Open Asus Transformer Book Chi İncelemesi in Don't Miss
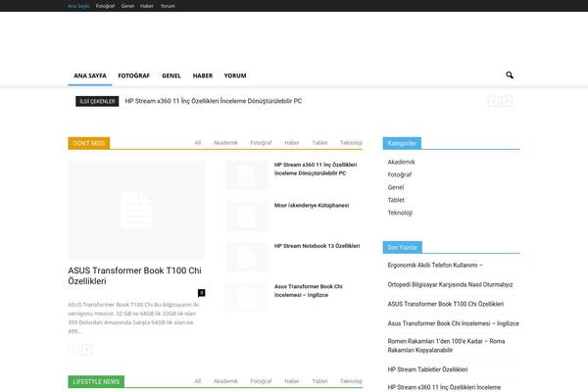The height and width of the screenshot is (392, 588). tap(309, 291)
